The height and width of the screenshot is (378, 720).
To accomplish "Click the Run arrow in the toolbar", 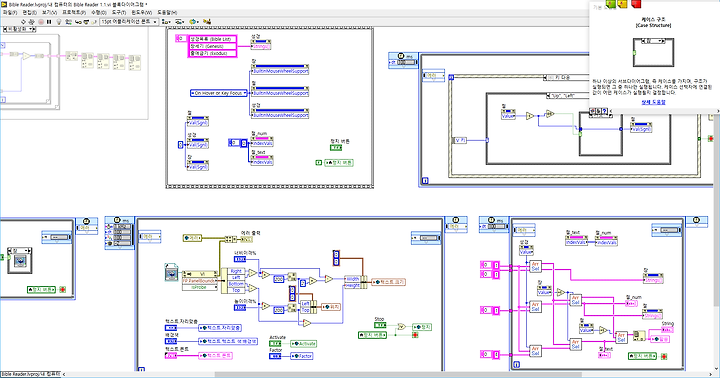I will (23, 22).
